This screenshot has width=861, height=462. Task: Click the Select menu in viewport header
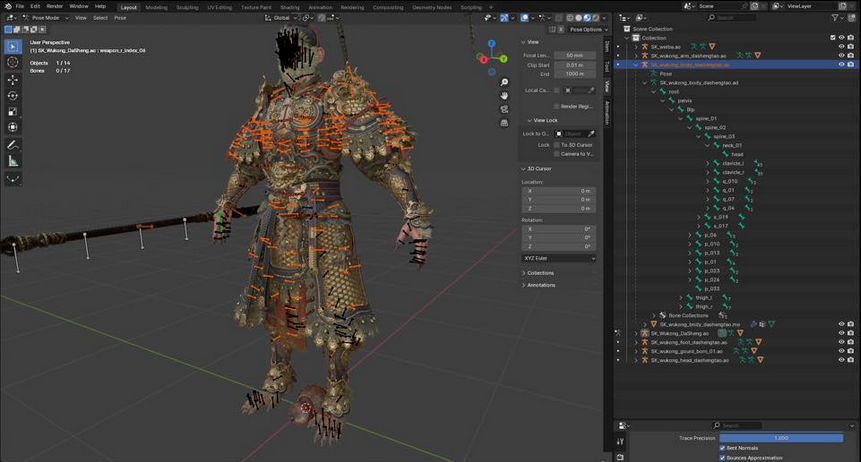tap(100, 18)
